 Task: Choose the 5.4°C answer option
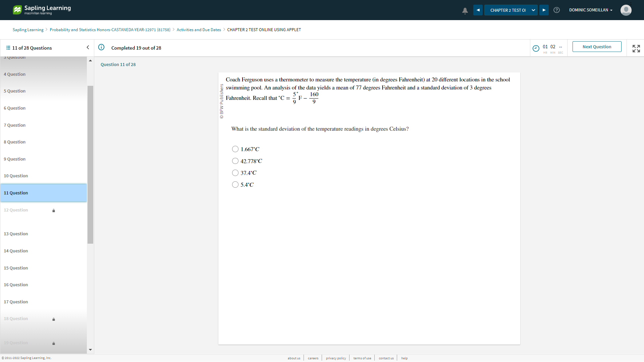click(x=235, y=185)
